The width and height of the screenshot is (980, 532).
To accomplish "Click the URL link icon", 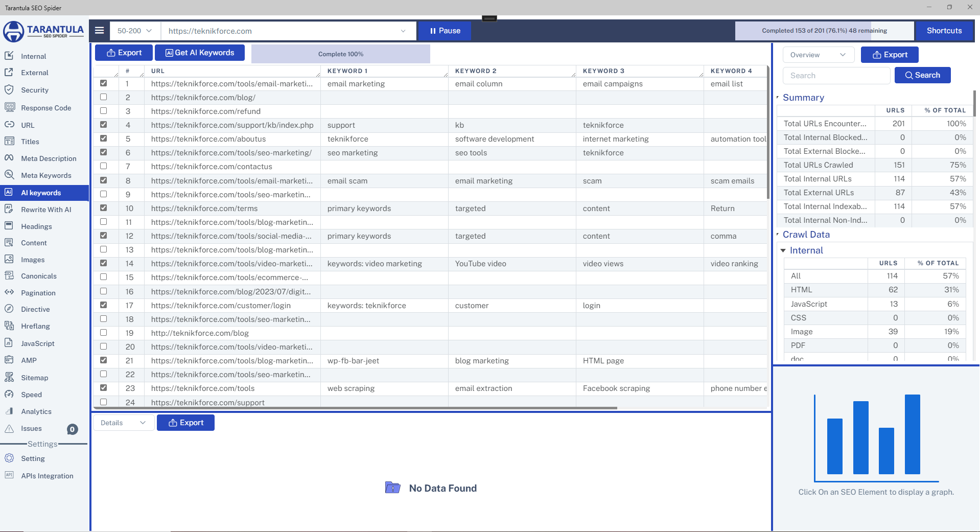I will point(9,125).
